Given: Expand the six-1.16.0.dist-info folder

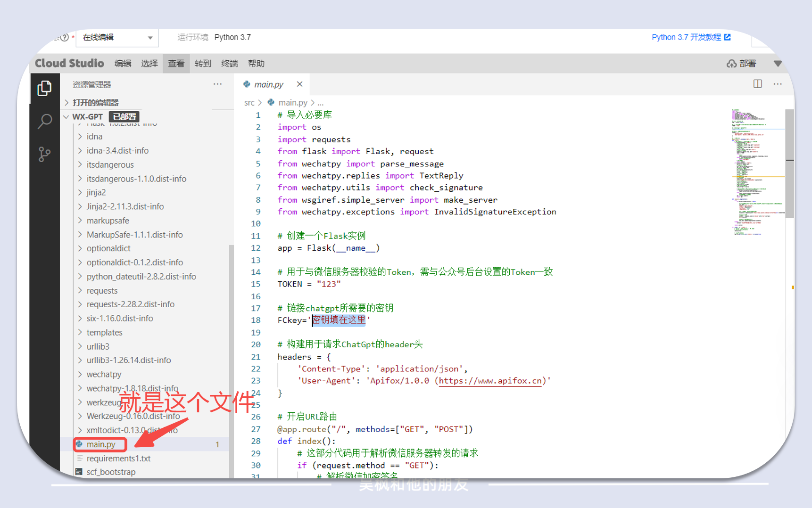Looking at the screenshot, I should click(120, 319).
